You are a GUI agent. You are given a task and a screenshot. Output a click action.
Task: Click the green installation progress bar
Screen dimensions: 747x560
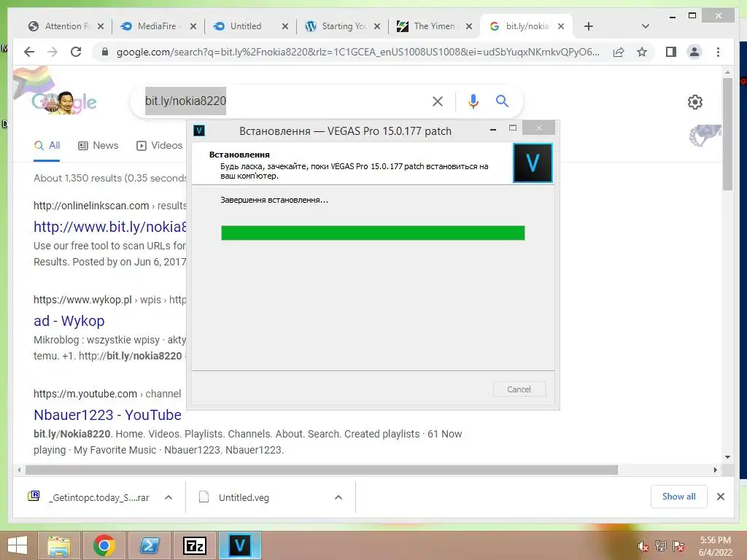[x=373, y=233]
